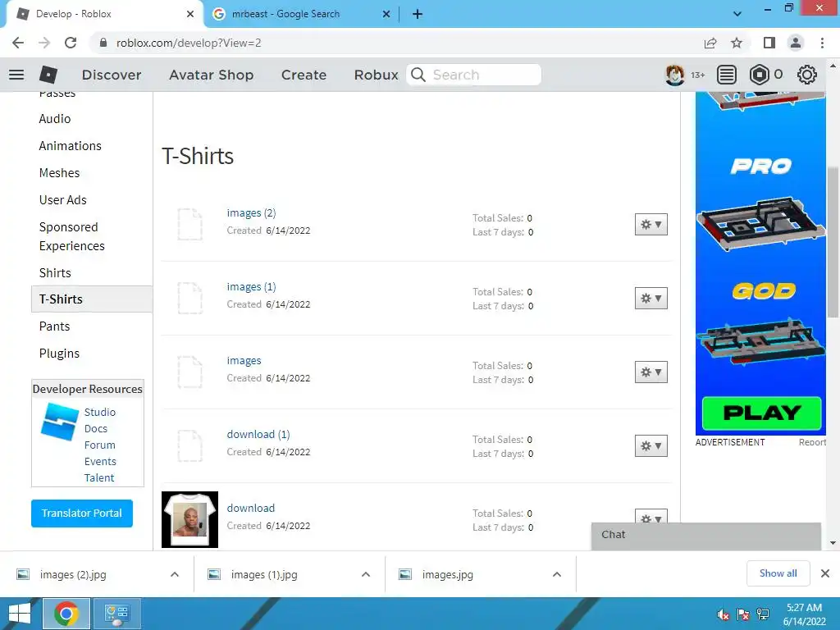The image size is (840, 630).
Task: Open the Studio developer resource link
Action: (x=99, y=412)
